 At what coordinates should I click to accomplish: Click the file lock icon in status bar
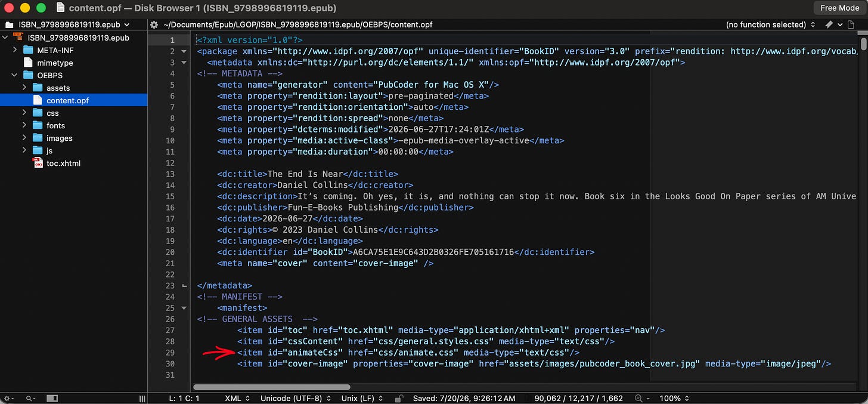pyautogui.click(x=399, y=398)
